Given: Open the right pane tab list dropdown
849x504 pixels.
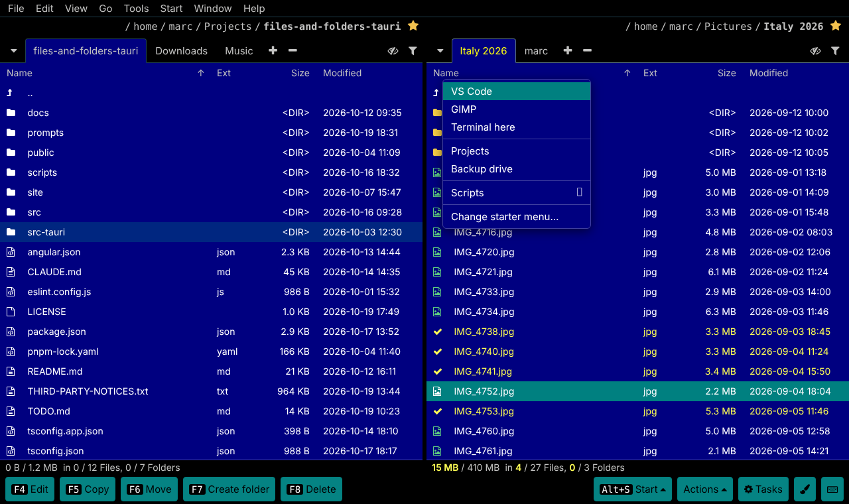Looking at the screenshot, I should tap(440, 51).
